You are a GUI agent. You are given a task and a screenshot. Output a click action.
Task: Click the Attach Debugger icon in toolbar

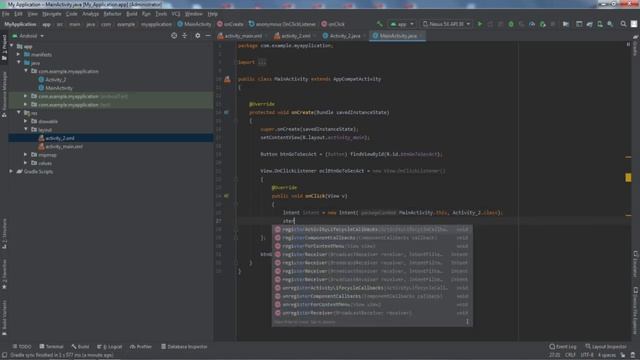542,24
